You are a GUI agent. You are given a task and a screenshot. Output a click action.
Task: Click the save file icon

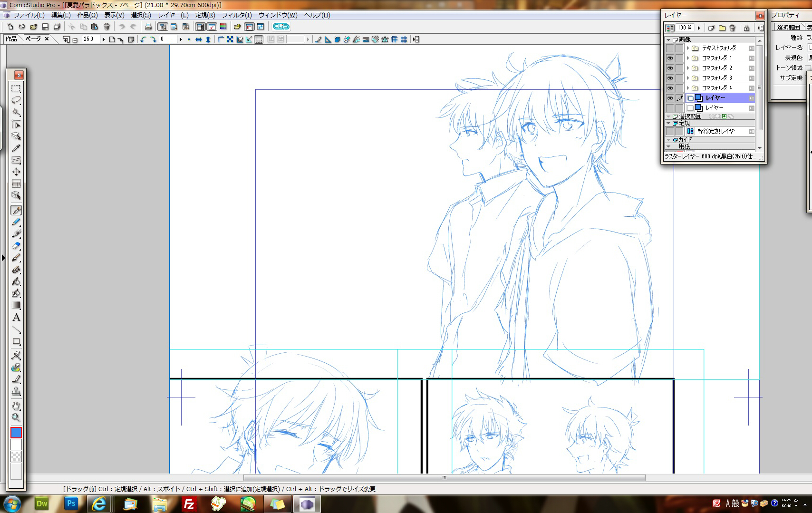pos(45,27)
